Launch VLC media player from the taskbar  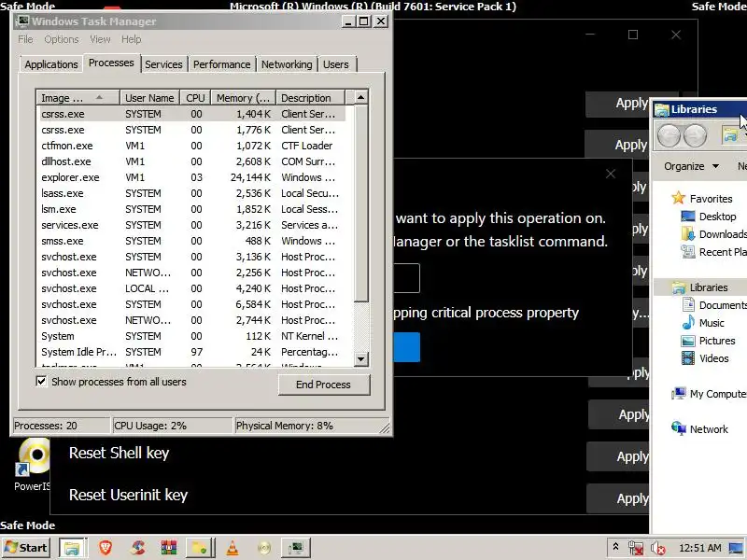click(x=233, y=548)
